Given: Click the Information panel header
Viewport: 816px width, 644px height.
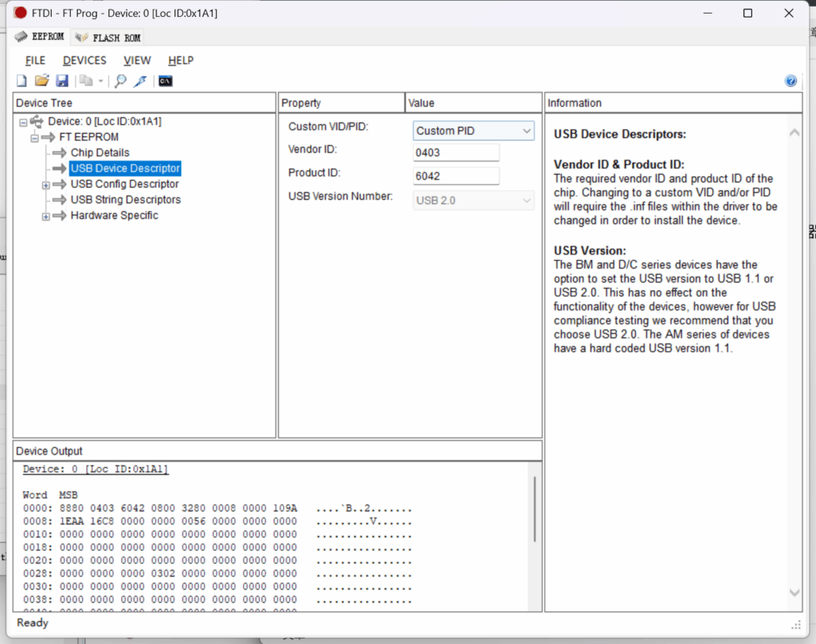Looking at the screenshot, I should [x=673, y=103].
